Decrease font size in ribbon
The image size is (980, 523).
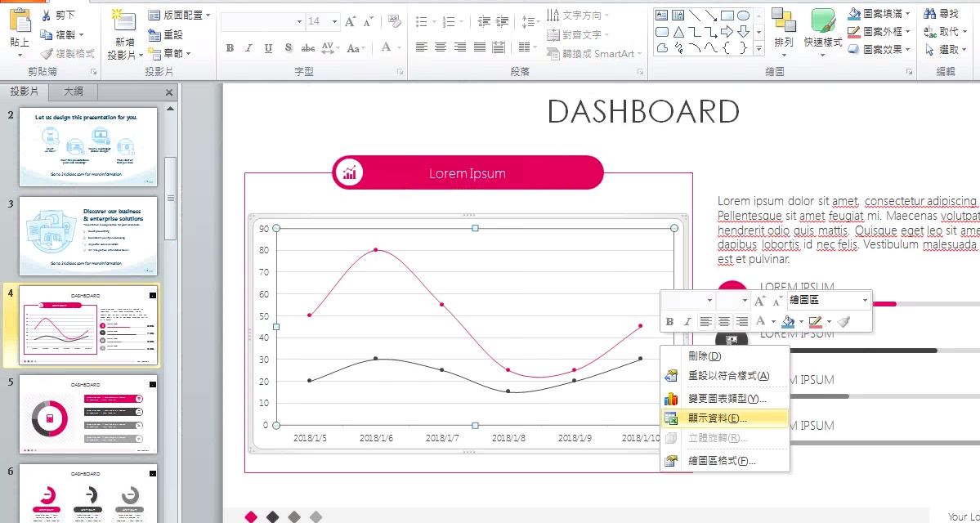click(368, 22)
